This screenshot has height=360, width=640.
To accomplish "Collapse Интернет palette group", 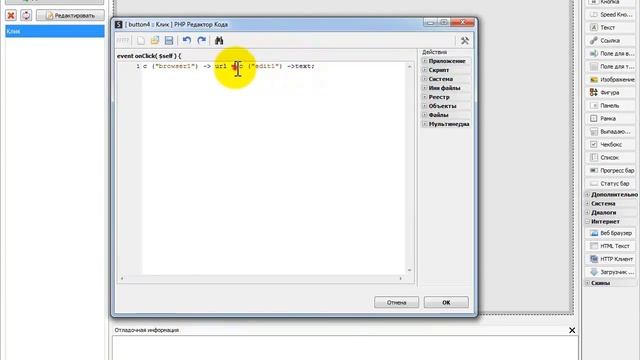I will pos(588,221).
